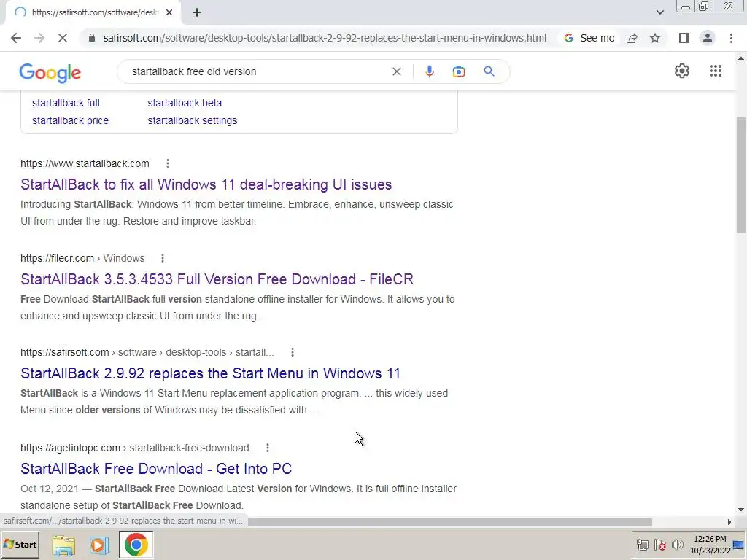This screenshot has height=560, width=747.
Task: Open more options for safirsoft.com result
Action: coord(293,352)
